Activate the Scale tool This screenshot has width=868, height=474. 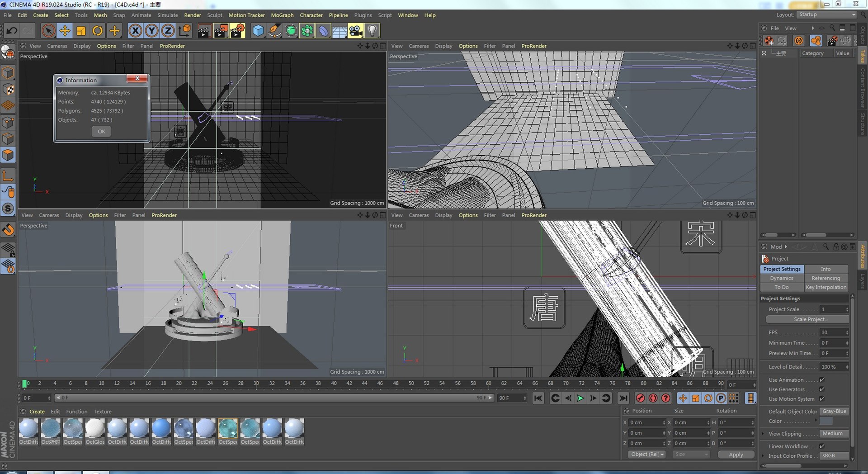pos(81,31)
